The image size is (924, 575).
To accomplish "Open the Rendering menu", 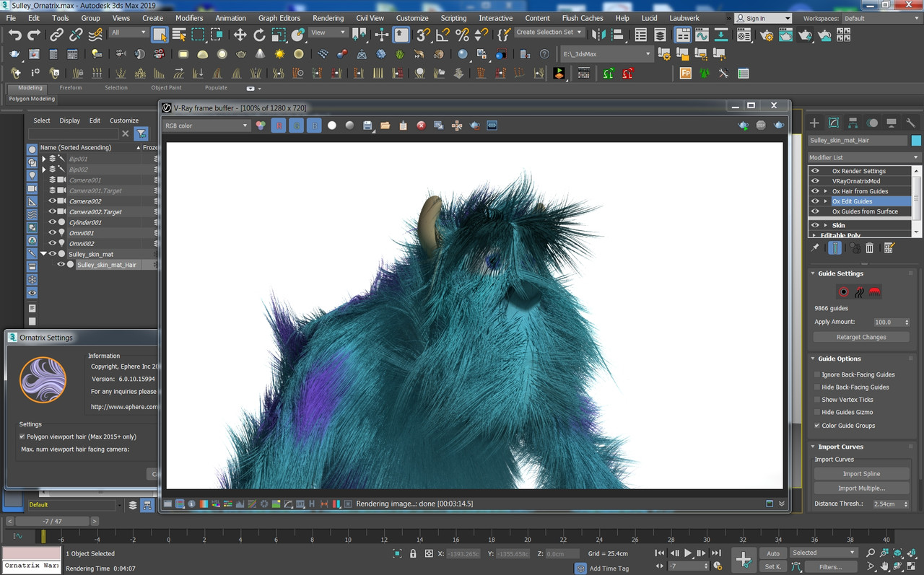I will point(328,18).
